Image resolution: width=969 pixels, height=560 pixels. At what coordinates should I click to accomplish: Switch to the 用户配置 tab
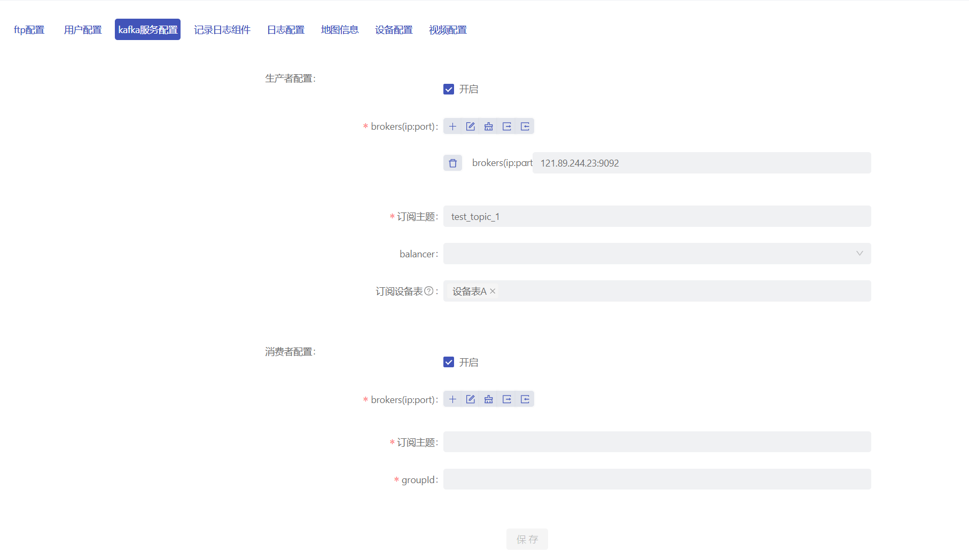83,30
